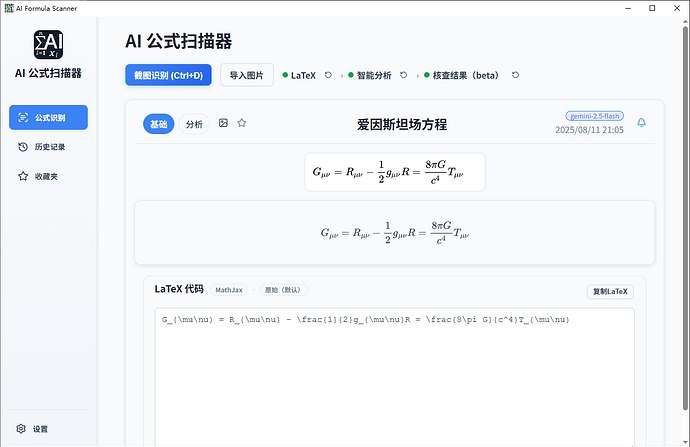Click the star favorite icon beside 分析
This screenshot has width=690, height=447.
(x=242, y=123)
